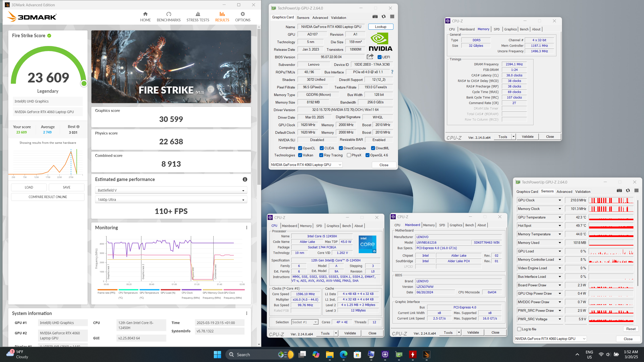Open hamburger menu in GPU-Z Sensors window

click(636, 191)
